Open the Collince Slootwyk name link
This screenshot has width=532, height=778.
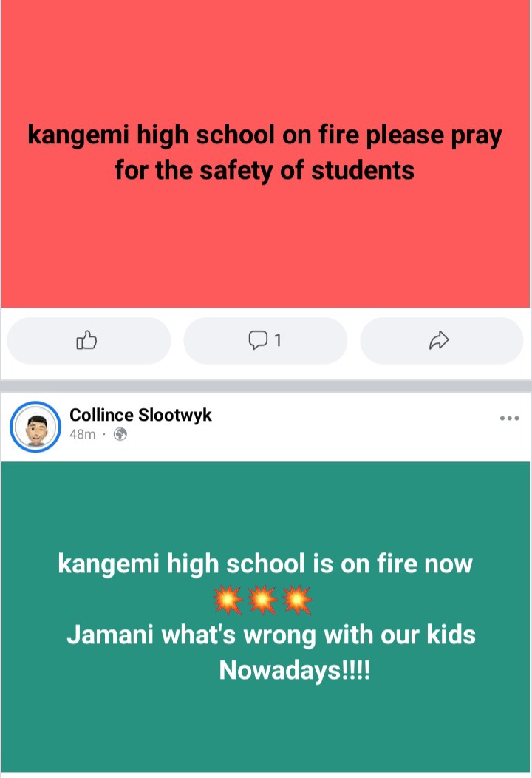pyautogui.click(x=140, y=415)
